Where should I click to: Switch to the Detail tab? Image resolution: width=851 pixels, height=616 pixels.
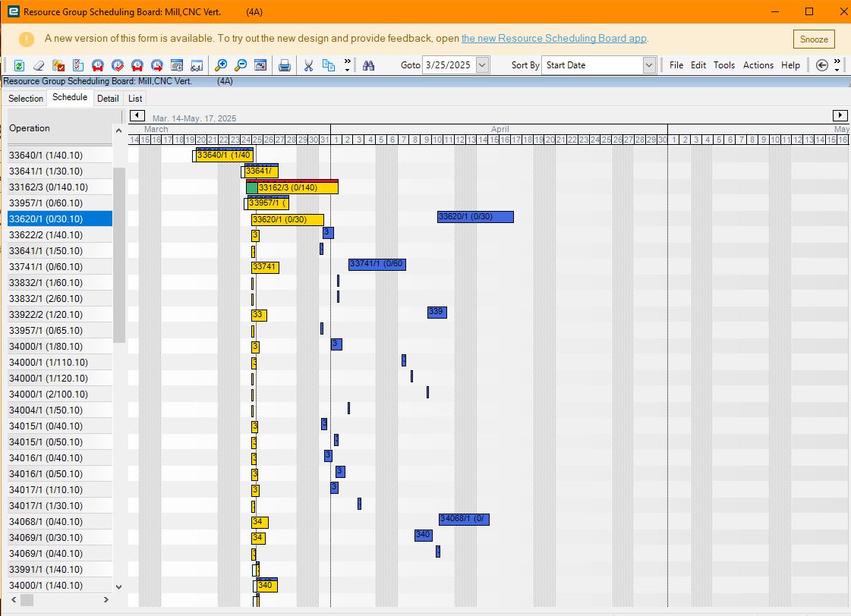pyautogui.click(x=108, y=98)
